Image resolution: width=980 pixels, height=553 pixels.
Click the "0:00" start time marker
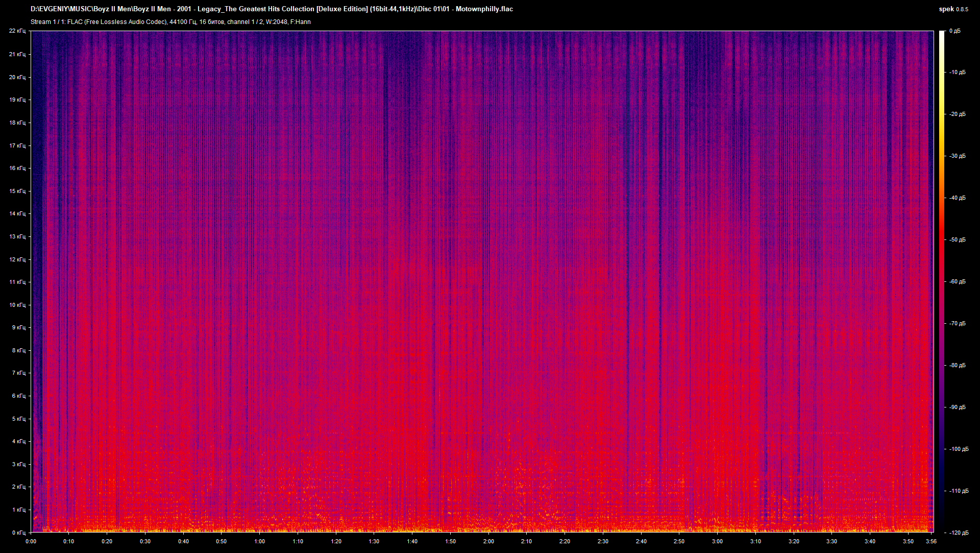(31, 542)
